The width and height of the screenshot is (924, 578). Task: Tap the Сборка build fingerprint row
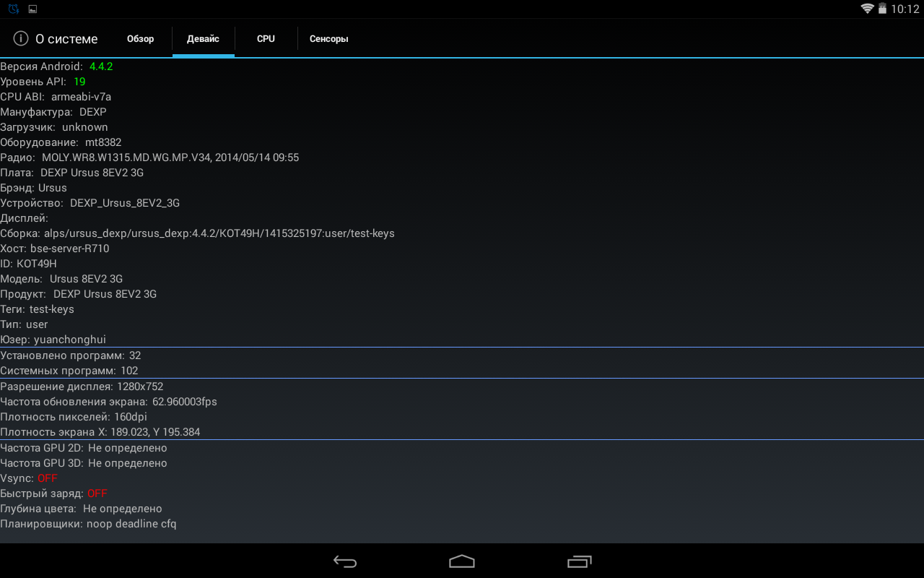pos(462,233)
